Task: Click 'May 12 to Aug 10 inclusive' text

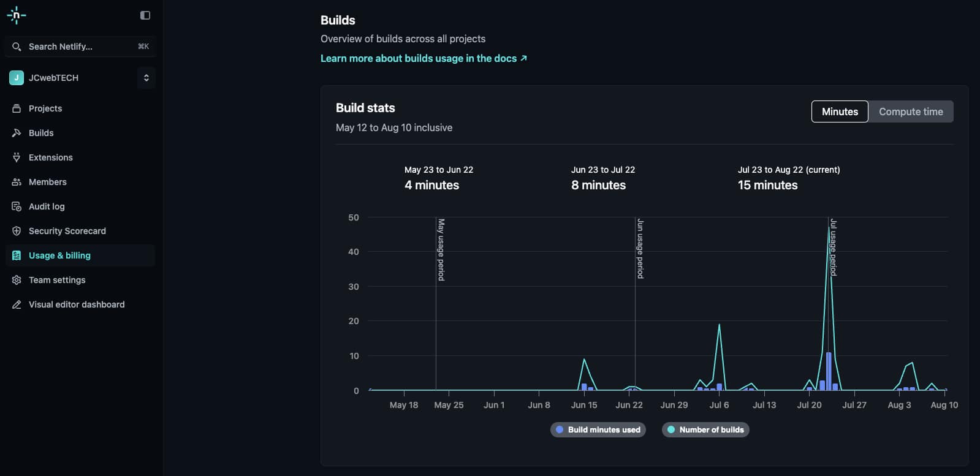Action: (x=394, y=127)
